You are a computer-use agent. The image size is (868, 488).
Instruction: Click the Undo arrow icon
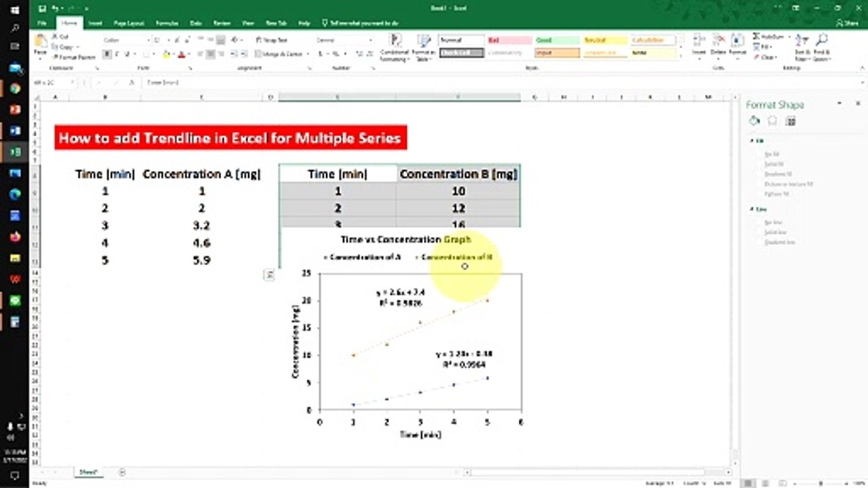[x=56, y=9]
